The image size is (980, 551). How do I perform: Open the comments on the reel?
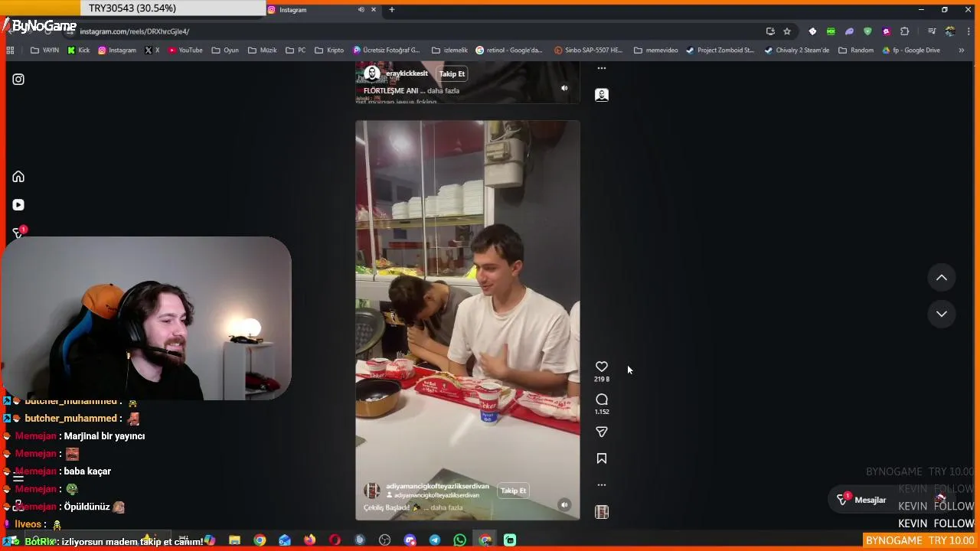pos(602,399)
